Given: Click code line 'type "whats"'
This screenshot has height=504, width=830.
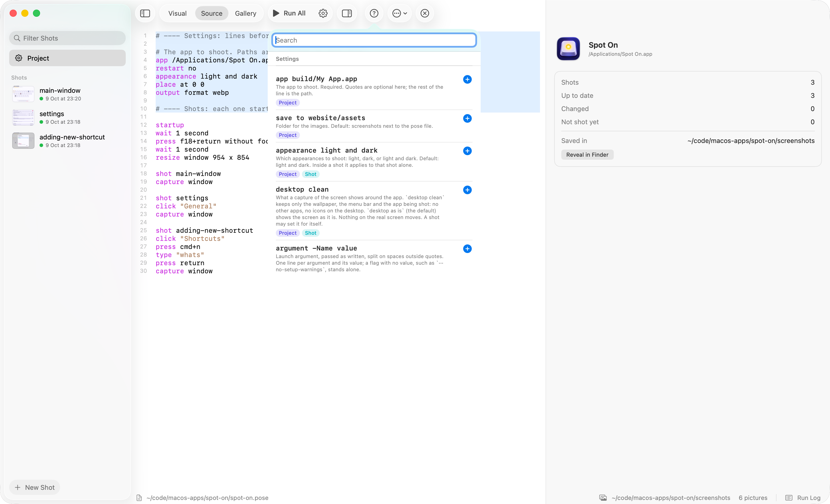Looking at the screenshot, I should (x=179, y=255).
